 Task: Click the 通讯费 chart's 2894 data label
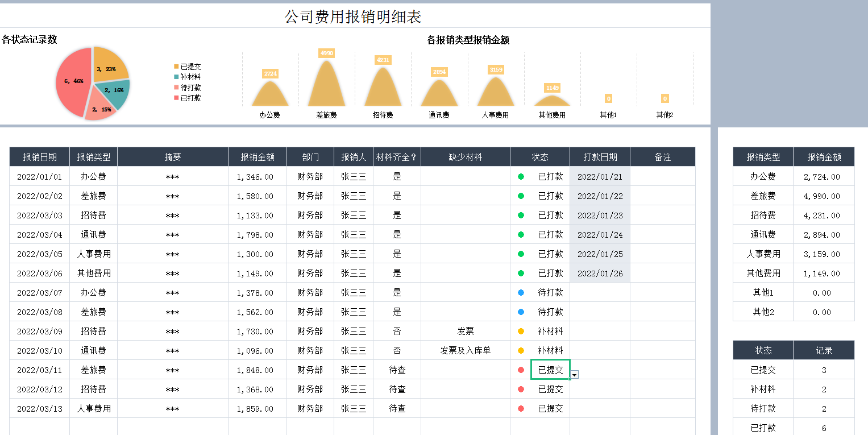438,72
